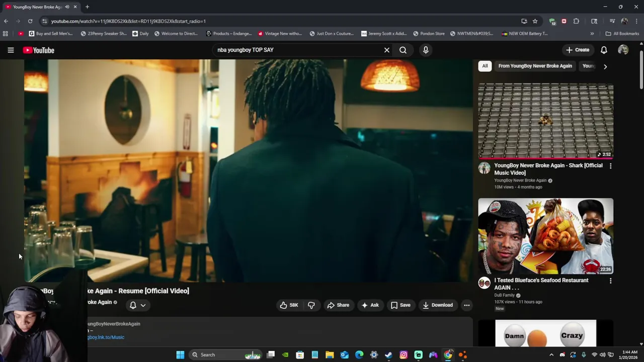Open Chrome apps grid in bookmarks bar
The height and width of the screenshot is (362, 644).
point(6,34)
